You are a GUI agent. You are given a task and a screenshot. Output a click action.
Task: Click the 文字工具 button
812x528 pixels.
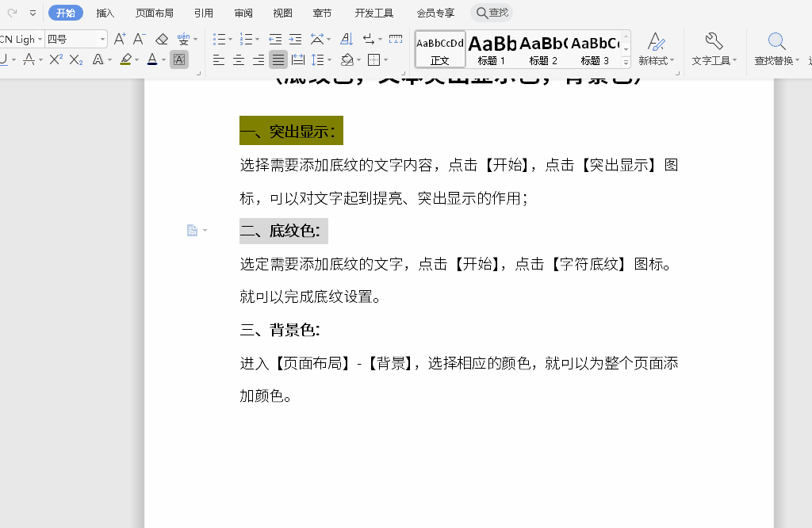tap(714, 49)
